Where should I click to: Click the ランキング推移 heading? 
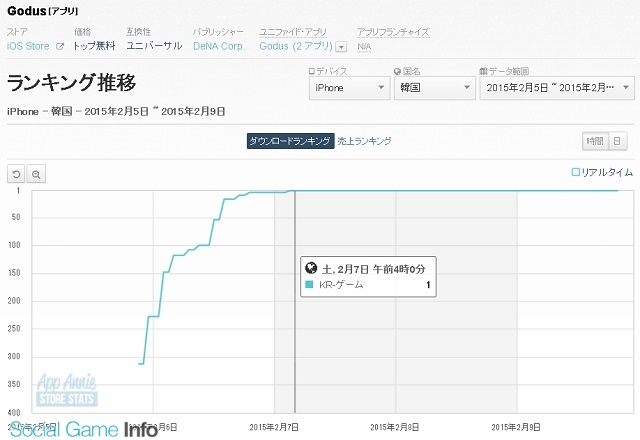[71, 83]
